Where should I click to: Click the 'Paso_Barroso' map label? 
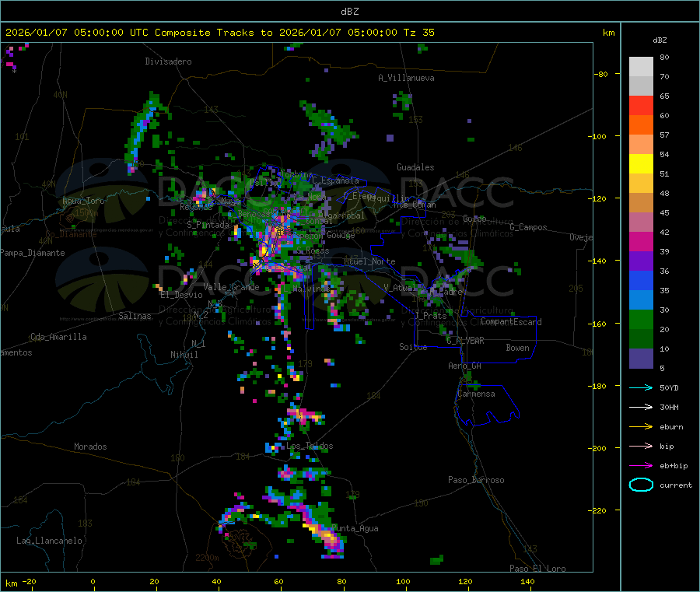pyautogui.click(x=476, y=480)
